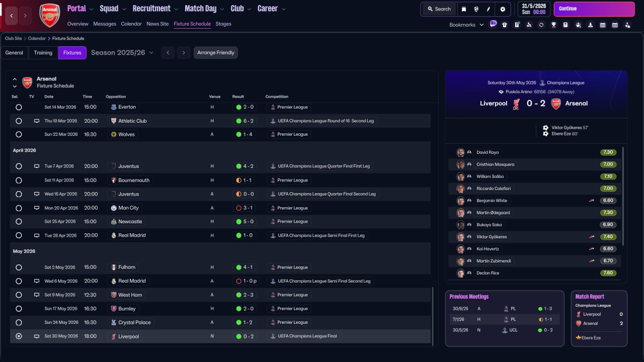Click the Continue button
This screenshot has width=644, height=362.
(x=594, y=9)
